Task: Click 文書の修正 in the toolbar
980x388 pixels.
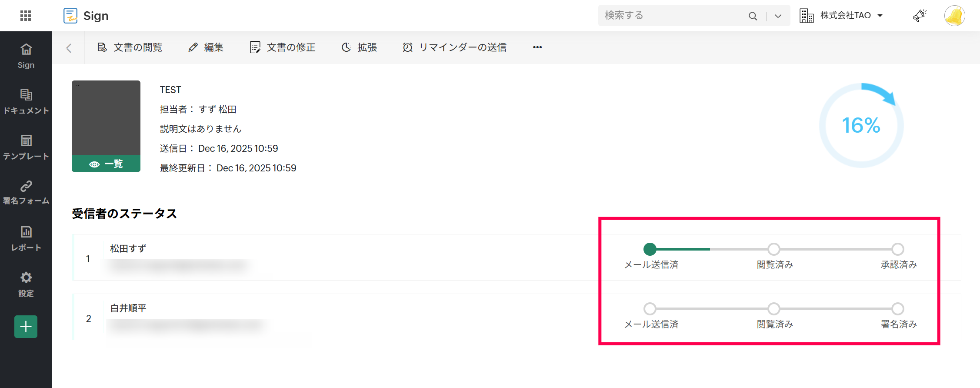Action: coord(283,47)
